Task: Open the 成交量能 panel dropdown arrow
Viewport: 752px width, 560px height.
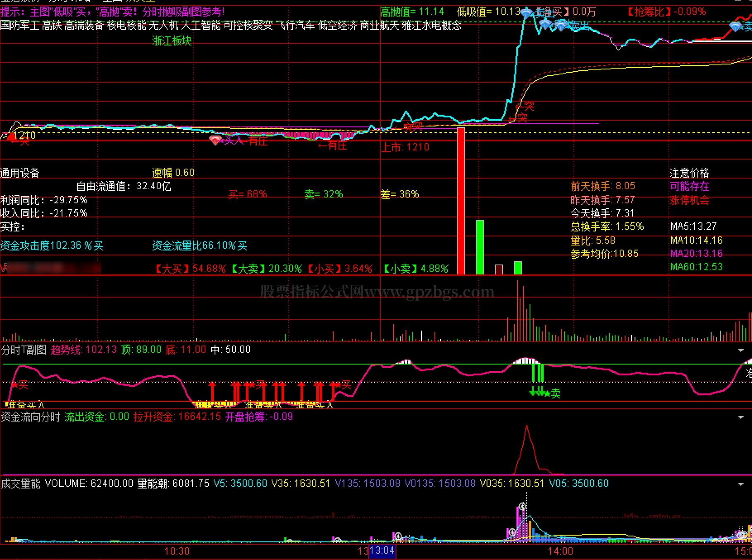Action: [741, 484]
